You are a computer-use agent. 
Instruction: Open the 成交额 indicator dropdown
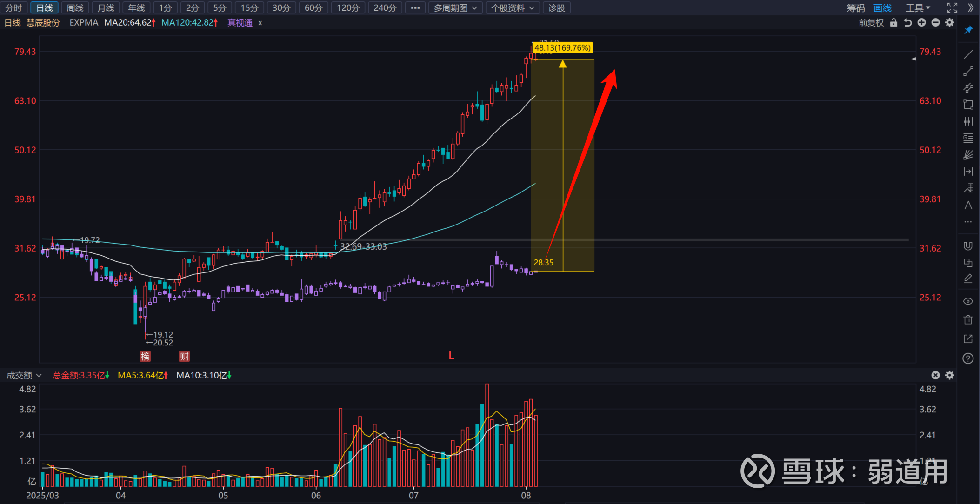(24, 375)
